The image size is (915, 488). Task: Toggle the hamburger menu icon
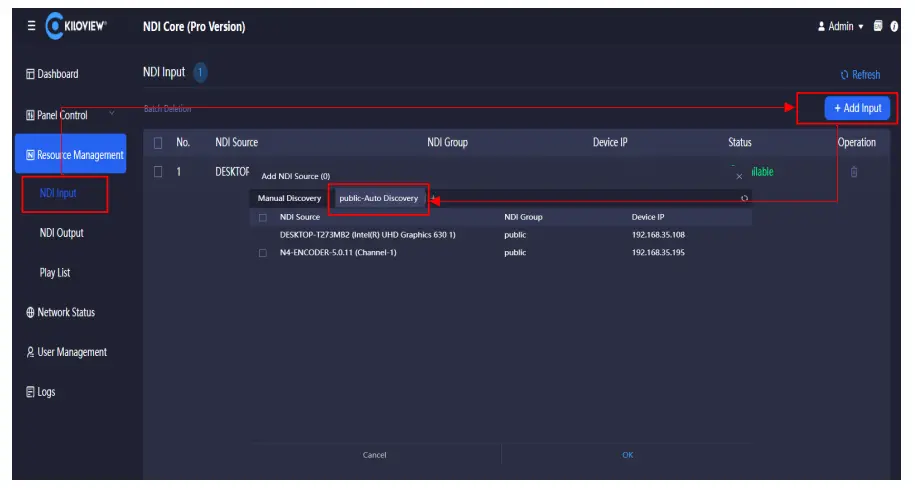coord(32,26)
